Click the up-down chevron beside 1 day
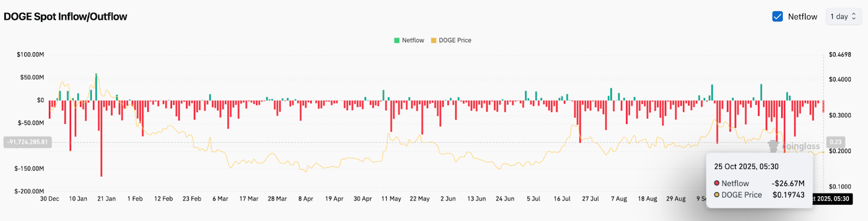The image size is (868, 221). pyautogui.click(x=854, y=16)
